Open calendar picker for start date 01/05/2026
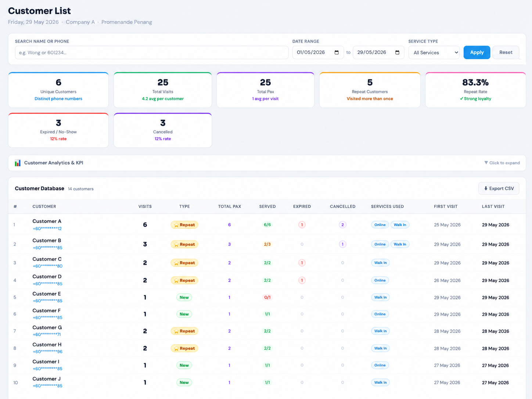 click(337, 53)
